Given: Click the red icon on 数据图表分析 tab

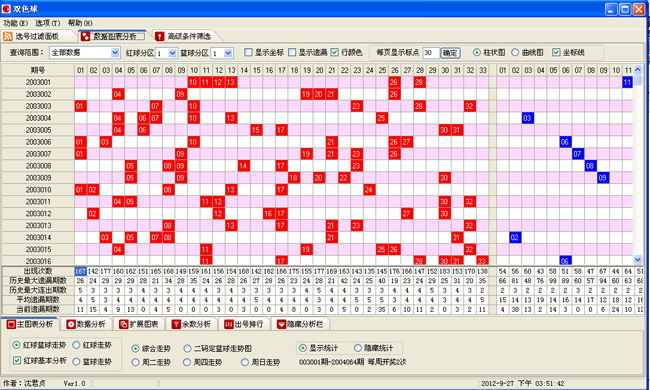Looking at the screenshot, I should [85, 36].
